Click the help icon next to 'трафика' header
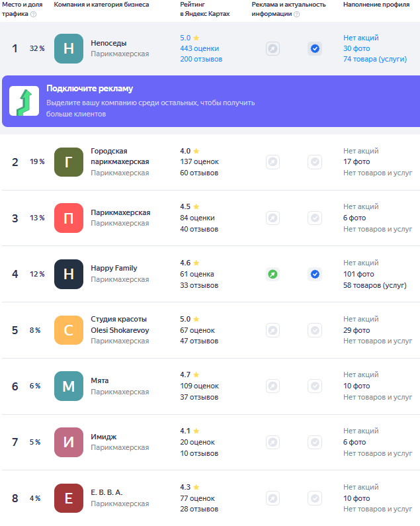420x526 pixels. click(33, 14)
